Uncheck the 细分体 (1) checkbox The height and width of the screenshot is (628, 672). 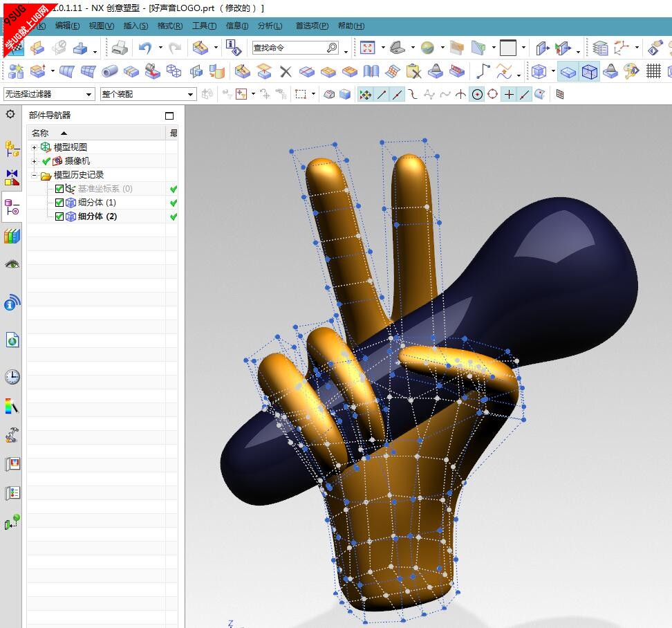[59, 203]
